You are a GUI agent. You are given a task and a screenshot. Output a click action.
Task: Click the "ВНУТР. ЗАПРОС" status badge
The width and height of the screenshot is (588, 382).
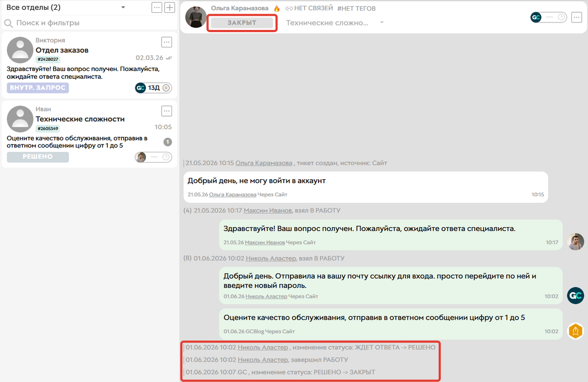tap(38, 88)
